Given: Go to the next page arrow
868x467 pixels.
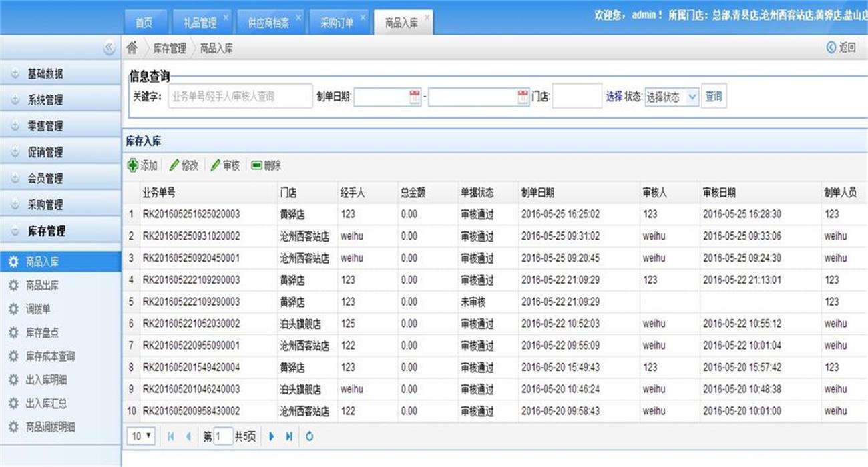Looking at the screenshot, I should tap(272, 436).
